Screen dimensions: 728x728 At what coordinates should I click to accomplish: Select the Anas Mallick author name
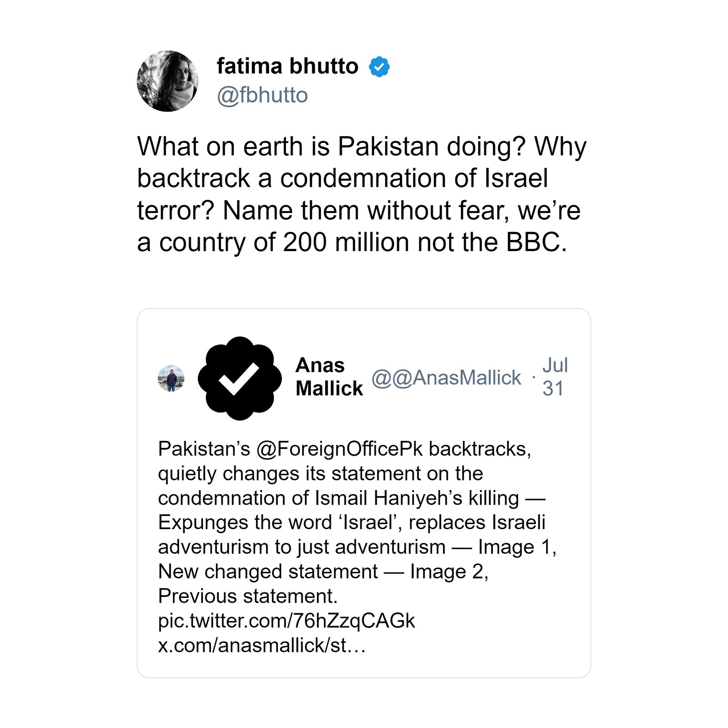[329, 377]
